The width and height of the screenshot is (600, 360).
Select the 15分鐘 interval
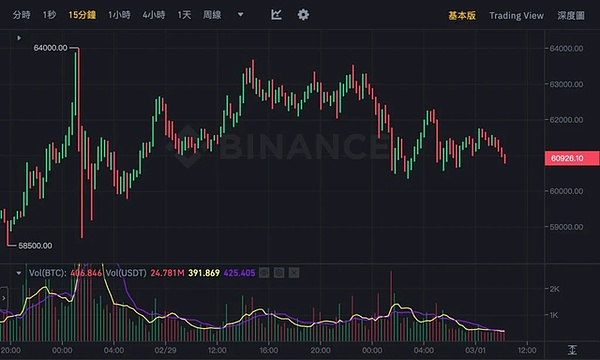82,15
